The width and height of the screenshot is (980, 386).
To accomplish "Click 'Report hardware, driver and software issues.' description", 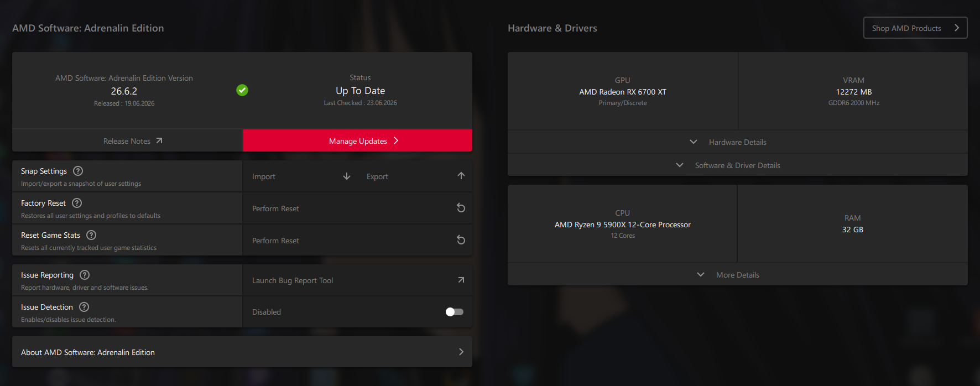I will point(85,288).
